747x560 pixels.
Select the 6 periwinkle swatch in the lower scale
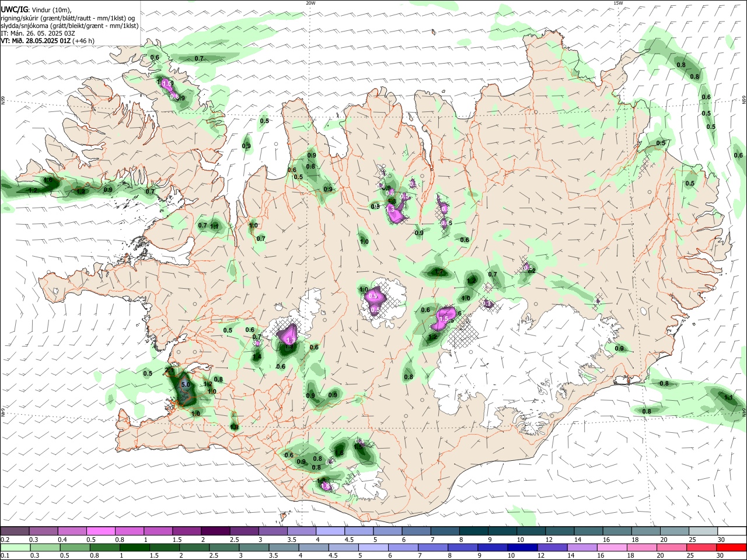[x=402, y=547]
